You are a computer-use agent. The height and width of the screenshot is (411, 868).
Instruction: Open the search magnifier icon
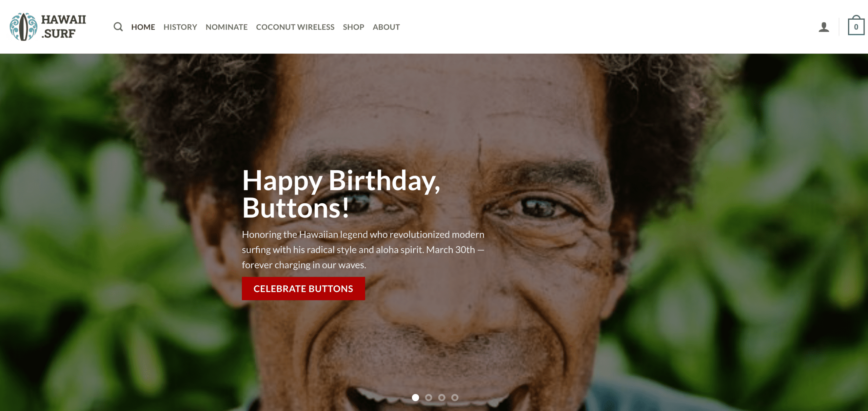click(118, 27)
